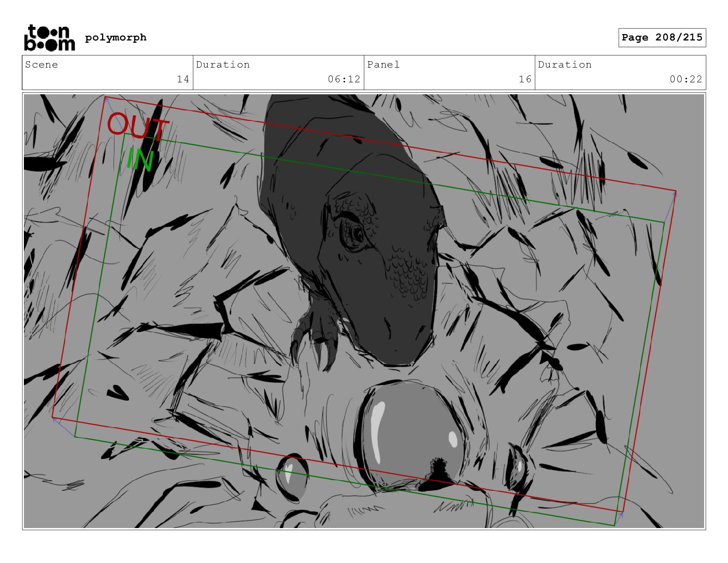Click the small egg at the lower left
Viewport: 728px width, 563px height.
click(x=292, y=477)
